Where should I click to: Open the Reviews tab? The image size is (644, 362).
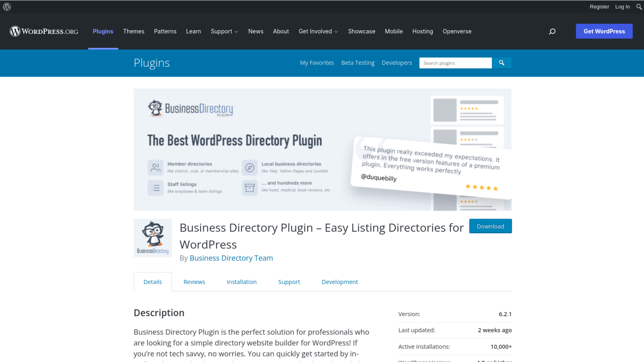pyautogui.click(x=194, y=282)
